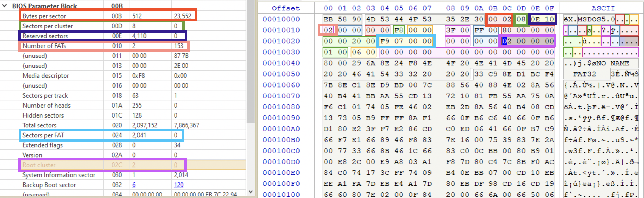
Task: Select the Number of heads row
Action: point(123,105)
